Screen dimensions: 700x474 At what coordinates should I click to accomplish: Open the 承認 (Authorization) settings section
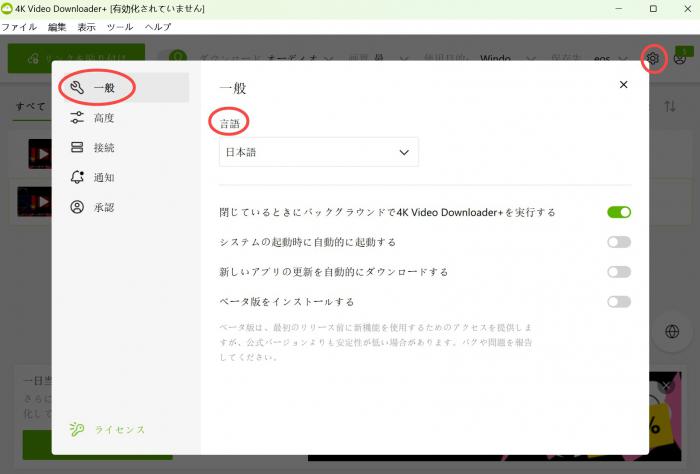[x=124, y=208]
